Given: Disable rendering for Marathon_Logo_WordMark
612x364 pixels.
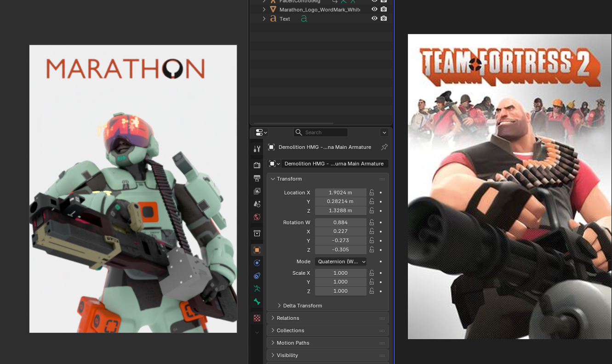Looking at the screenshot, I should click(x=383, y=9).
